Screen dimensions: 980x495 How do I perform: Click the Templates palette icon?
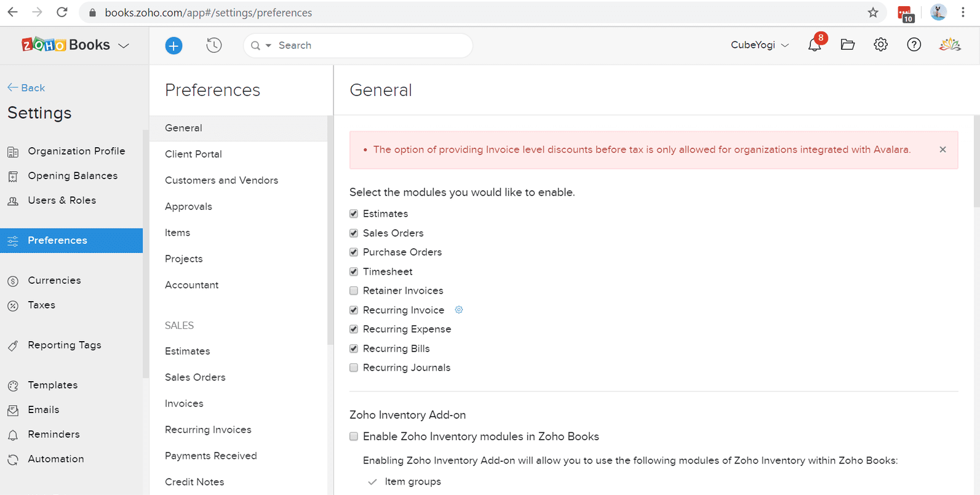13,386
